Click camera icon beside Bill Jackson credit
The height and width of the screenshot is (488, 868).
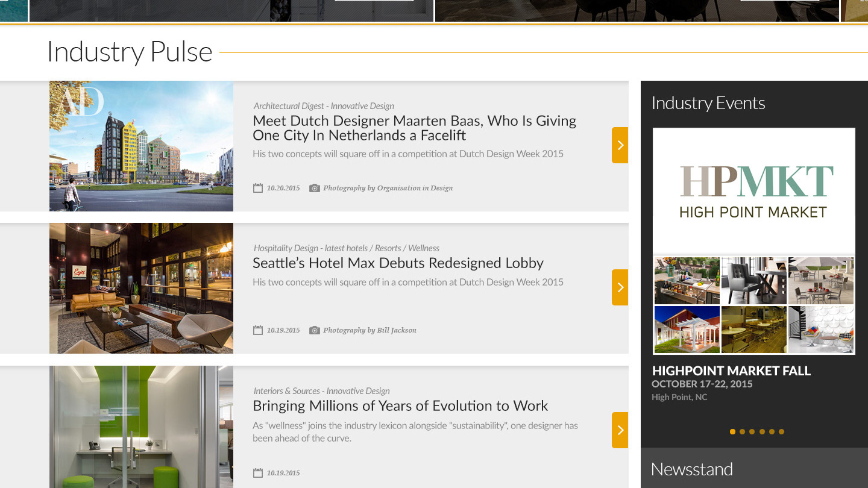pos(314,330)
